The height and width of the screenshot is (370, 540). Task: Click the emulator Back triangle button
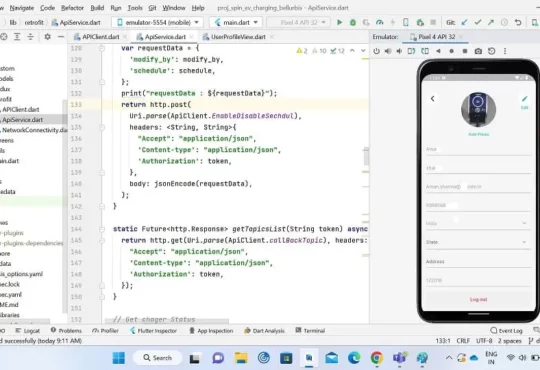point(438,51)
